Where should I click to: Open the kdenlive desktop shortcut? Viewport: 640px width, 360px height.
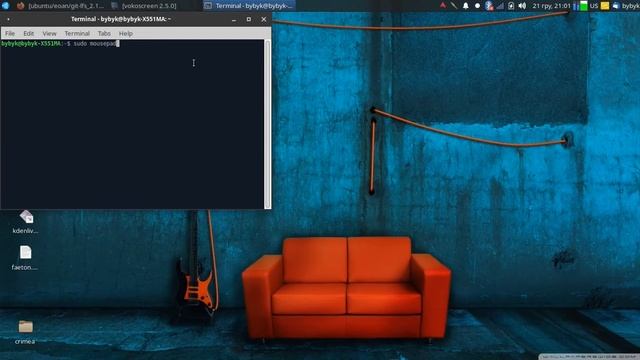(x=25, y=222)
